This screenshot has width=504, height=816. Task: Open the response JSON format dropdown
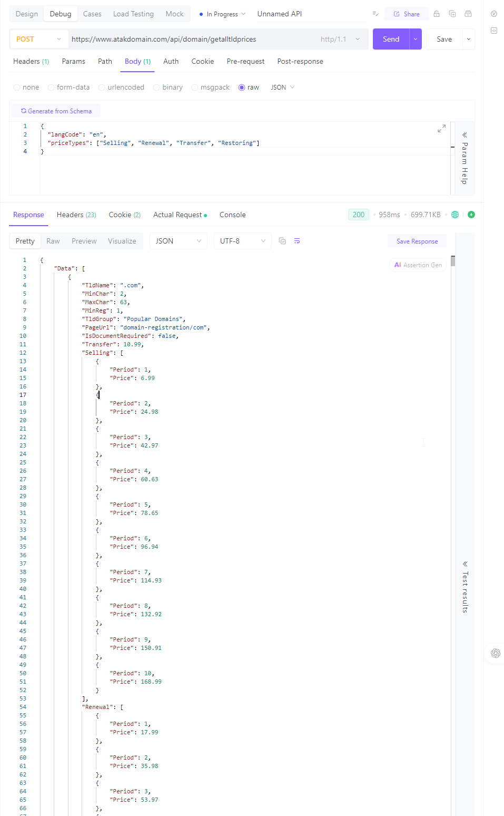179,241
